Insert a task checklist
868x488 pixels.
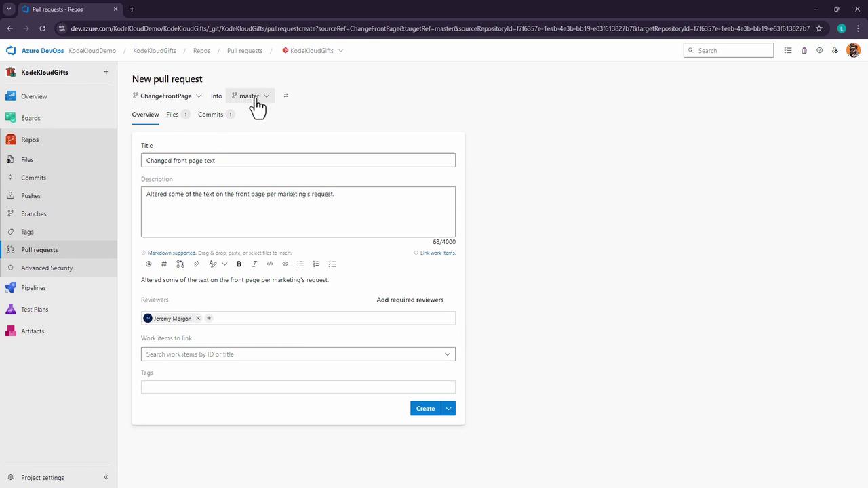coord(332,264)
